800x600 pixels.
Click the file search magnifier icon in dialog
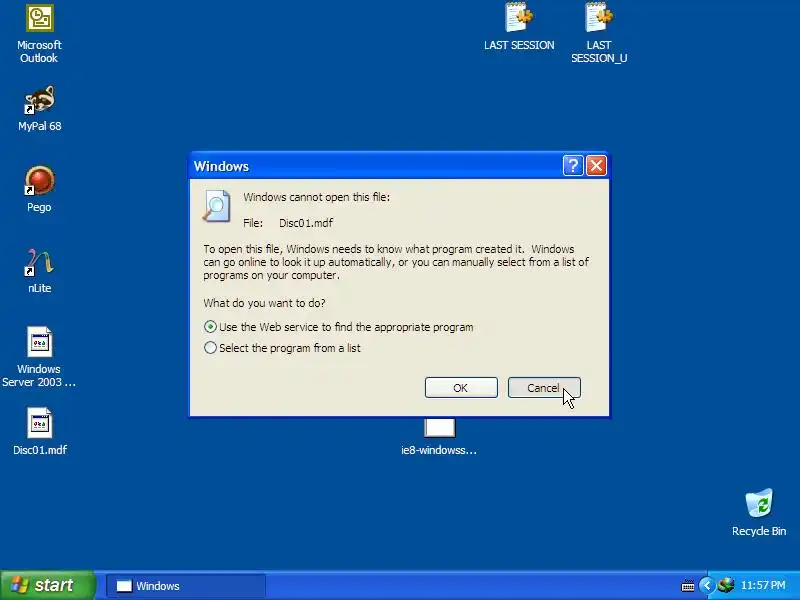217,206
